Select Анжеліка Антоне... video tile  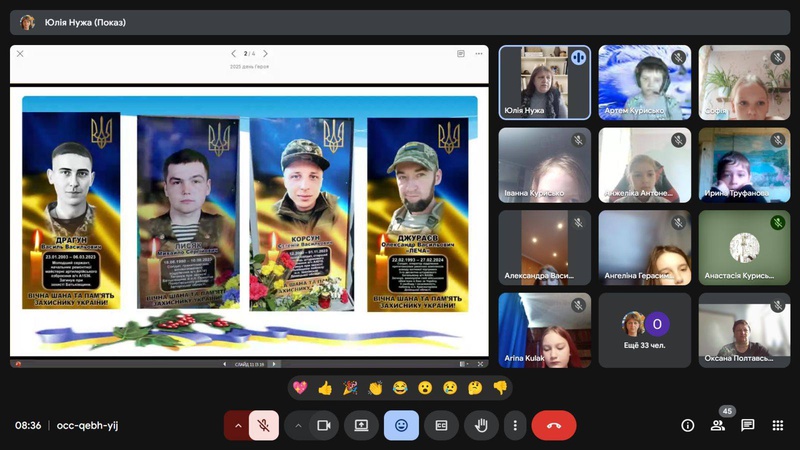[x=644, y=165]
